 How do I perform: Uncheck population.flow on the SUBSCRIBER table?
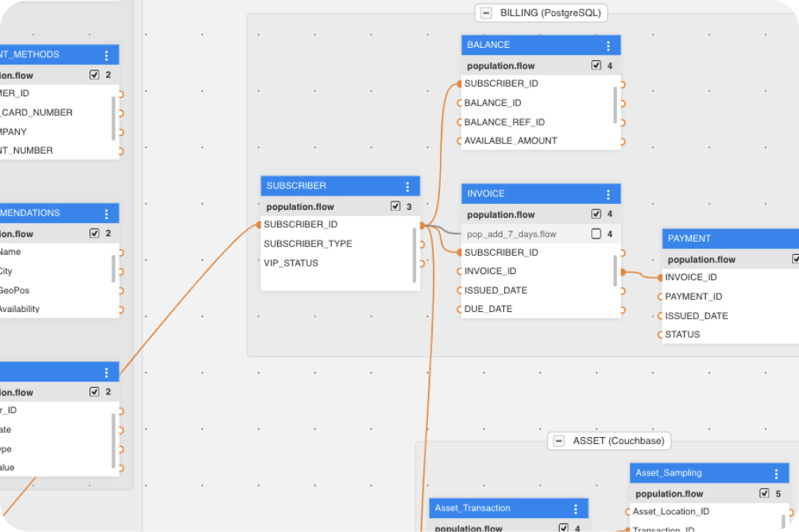395,206
